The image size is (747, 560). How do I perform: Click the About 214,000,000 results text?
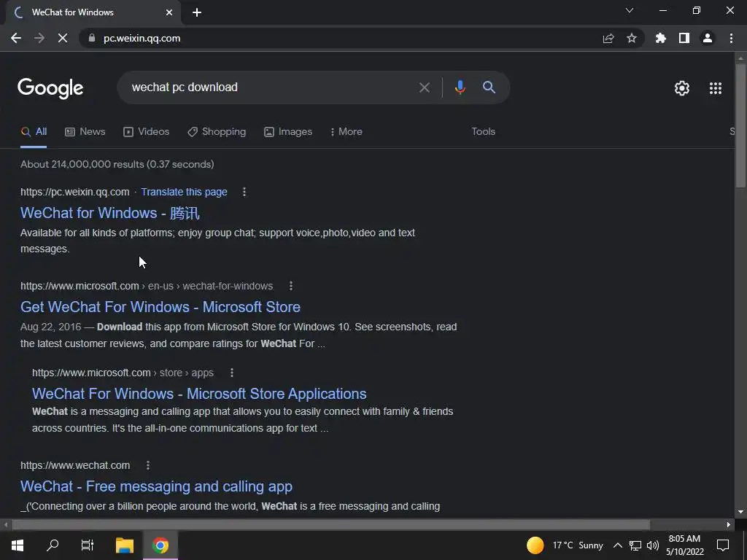coord(117,164)
